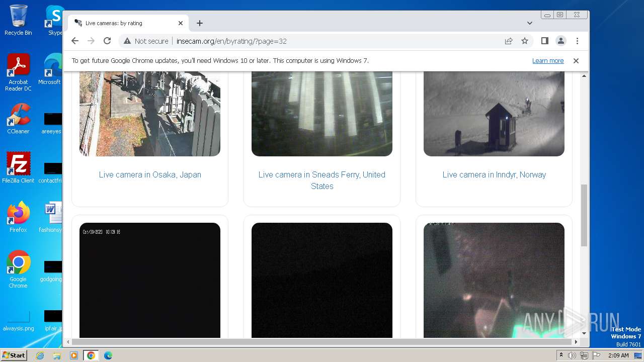
Task: Click the vertical page scrollbar thumb
Action: (584, 215)
